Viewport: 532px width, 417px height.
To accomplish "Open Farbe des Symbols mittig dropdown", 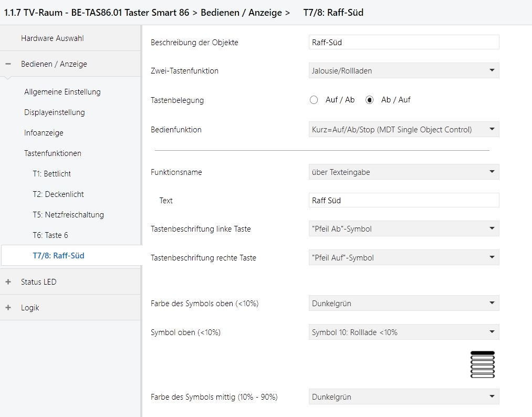I will (x=403, y=397).
